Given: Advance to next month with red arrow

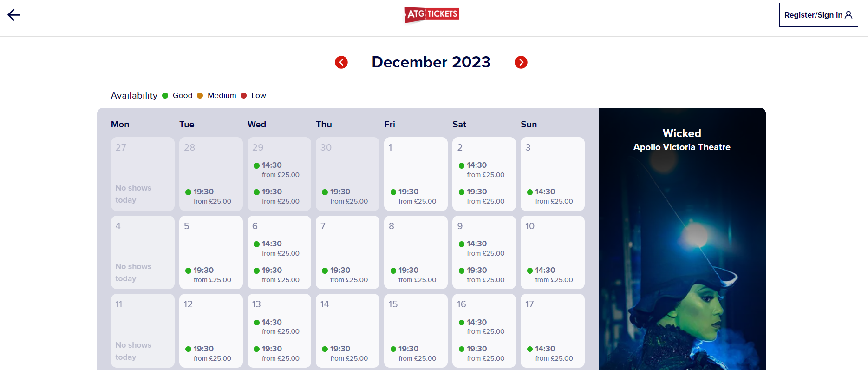Looking at the screenshot, I should [x=521, y=62].
